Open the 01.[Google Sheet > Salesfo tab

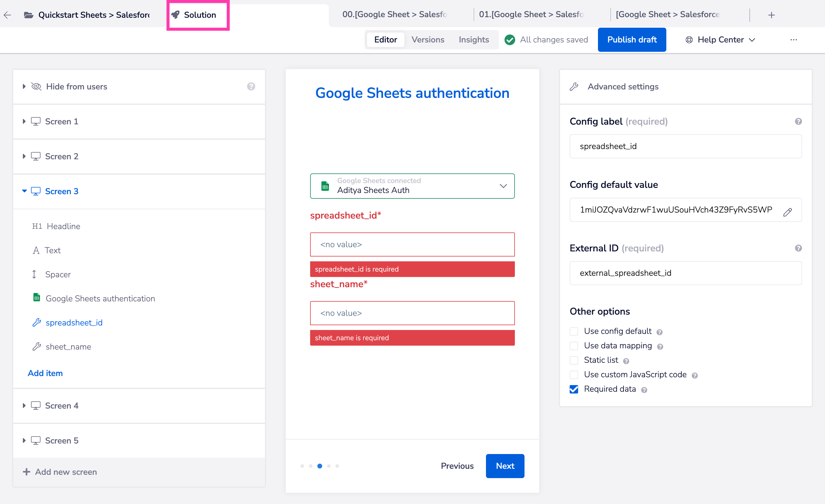[x=531, y=14]
